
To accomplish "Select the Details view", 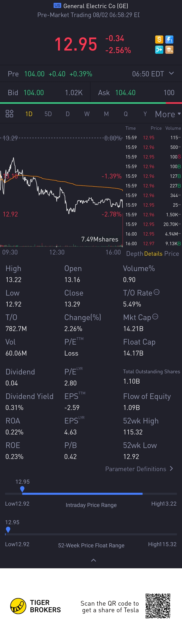I will point(153,253).
